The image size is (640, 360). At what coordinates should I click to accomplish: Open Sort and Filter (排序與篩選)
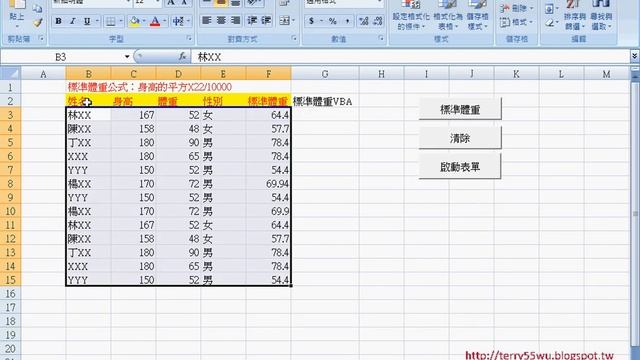click(574, 15)
